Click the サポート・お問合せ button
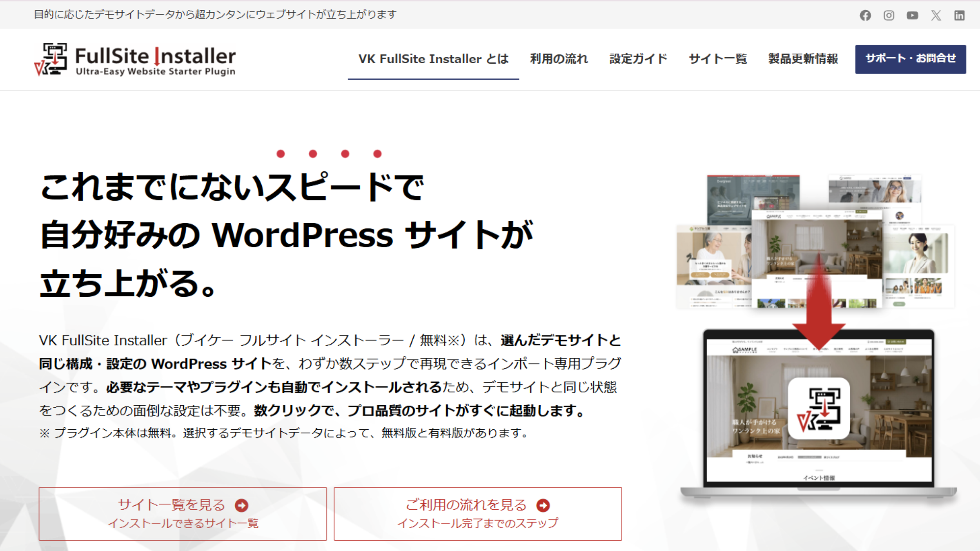Screen dimensions: 980x551 tap(911, 59)
